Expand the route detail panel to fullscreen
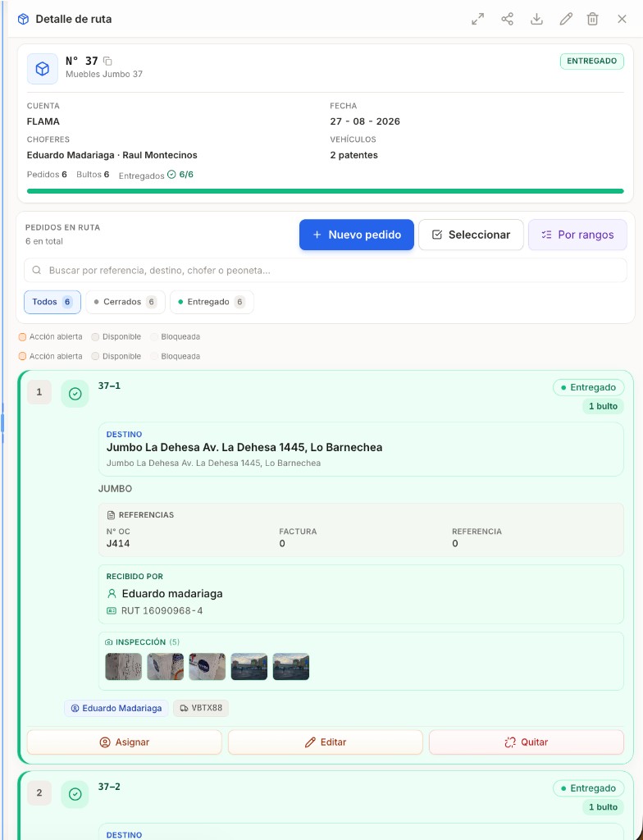 (x=477, y=20)
